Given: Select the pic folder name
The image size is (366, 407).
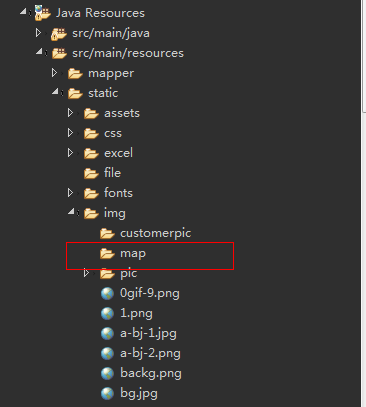Looking at the screenshot, I should tap(129, 274).
